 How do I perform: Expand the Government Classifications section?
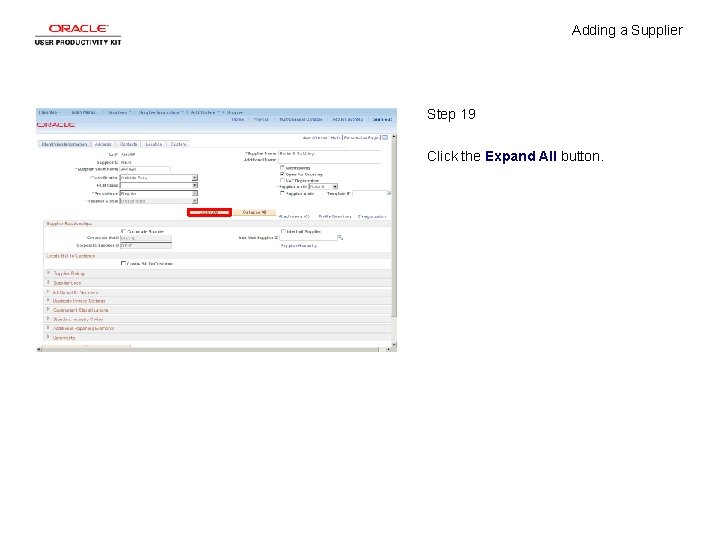[x=48, y=309]
